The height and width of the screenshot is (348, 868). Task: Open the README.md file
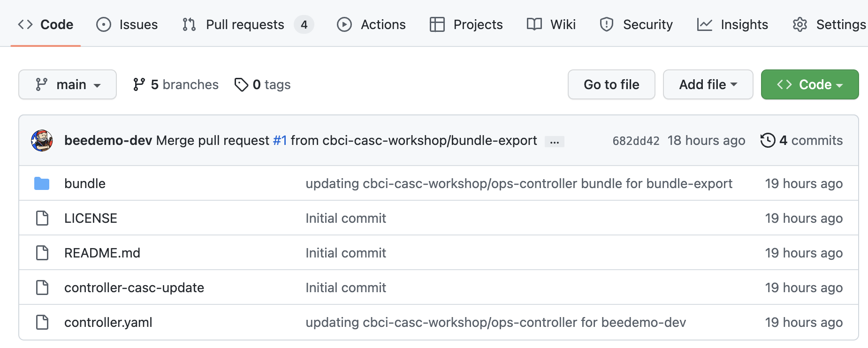tap(102, 253)
